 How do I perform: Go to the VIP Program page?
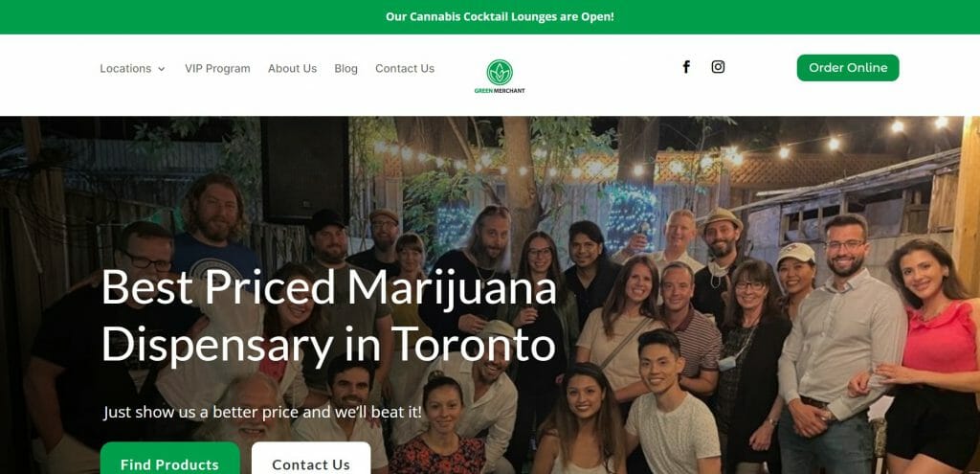(217, 69)
